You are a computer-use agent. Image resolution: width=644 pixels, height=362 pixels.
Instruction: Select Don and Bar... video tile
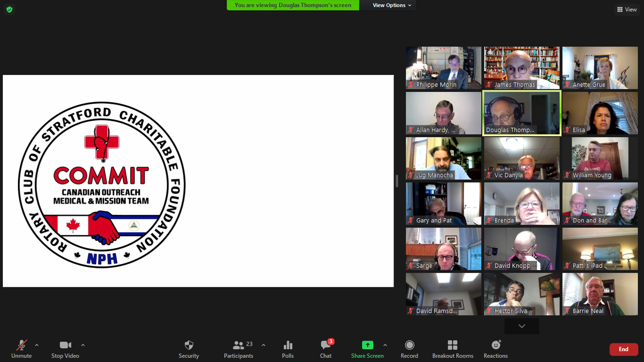coord(600,203)
